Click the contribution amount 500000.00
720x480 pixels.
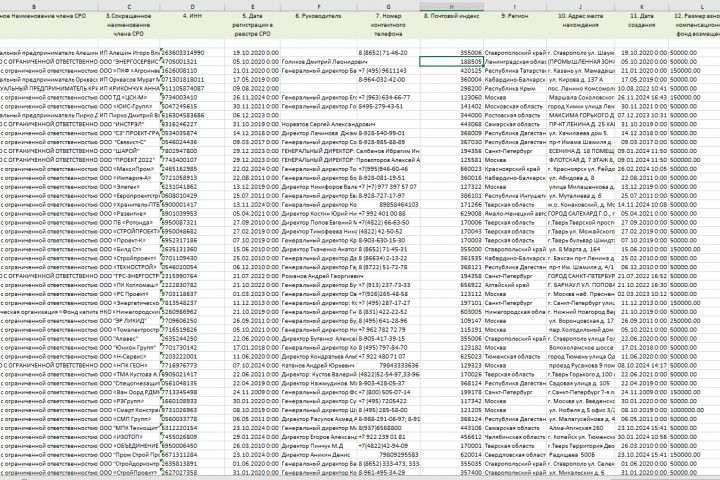click(694, 160)
